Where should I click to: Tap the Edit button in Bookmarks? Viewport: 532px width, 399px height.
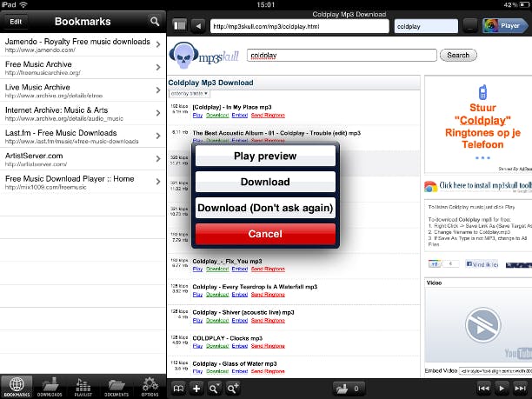(x=16, y=22)
